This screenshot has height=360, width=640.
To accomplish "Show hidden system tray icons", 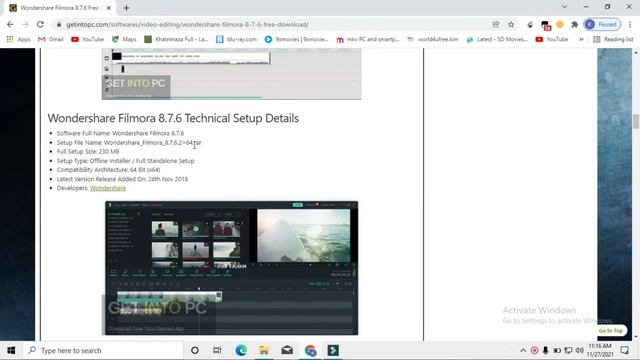I will pyautogui.click(x=523, y=350).
